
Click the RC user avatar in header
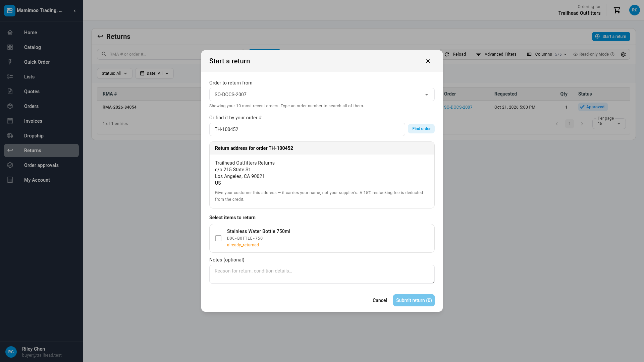(x=634, y=10)
